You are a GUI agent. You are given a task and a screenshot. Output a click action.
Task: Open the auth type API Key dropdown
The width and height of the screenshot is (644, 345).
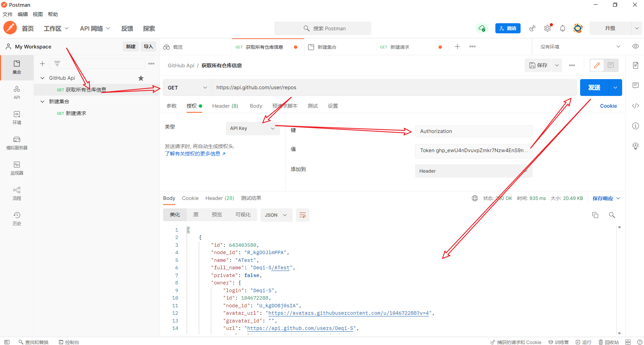pos(253,128)
